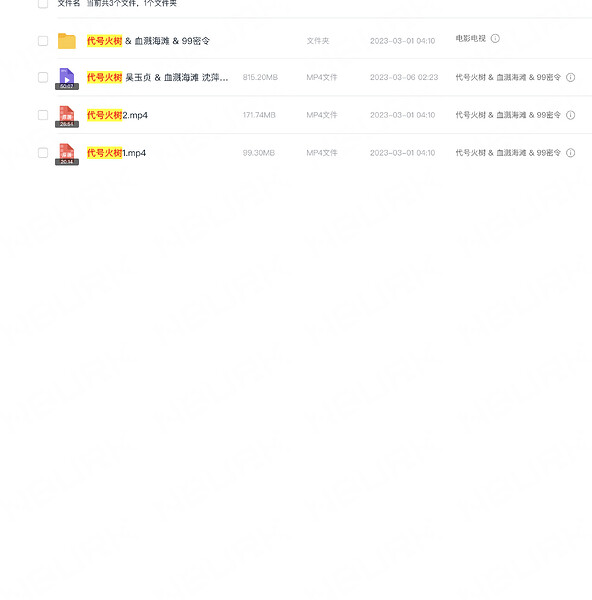This screenshot has height=600, width=592.
Task: Open file 代号火树 吴玉贞 & 血溅海滩 沈萍...
Action: pyautogui.click(x=158, y=77)
